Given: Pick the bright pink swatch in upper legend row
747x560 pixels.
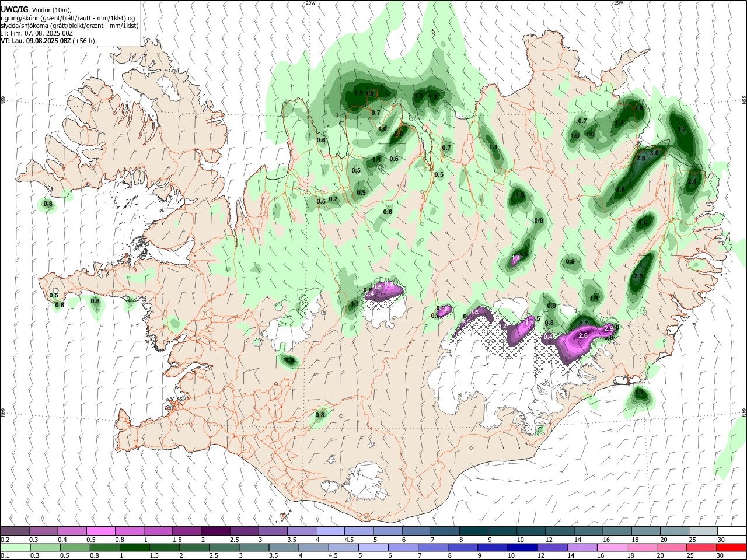Looking at the screenshot, I should (x=100, y=531).
